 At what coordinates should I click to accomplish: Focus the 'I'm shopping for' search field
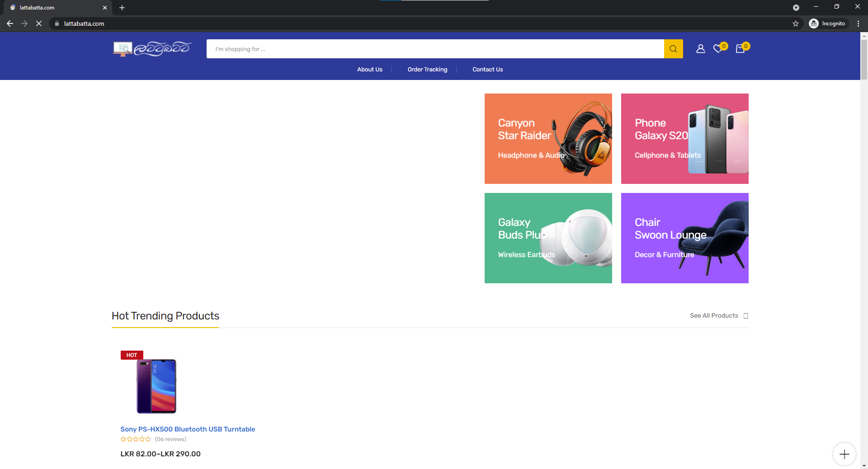coord(435,49)
